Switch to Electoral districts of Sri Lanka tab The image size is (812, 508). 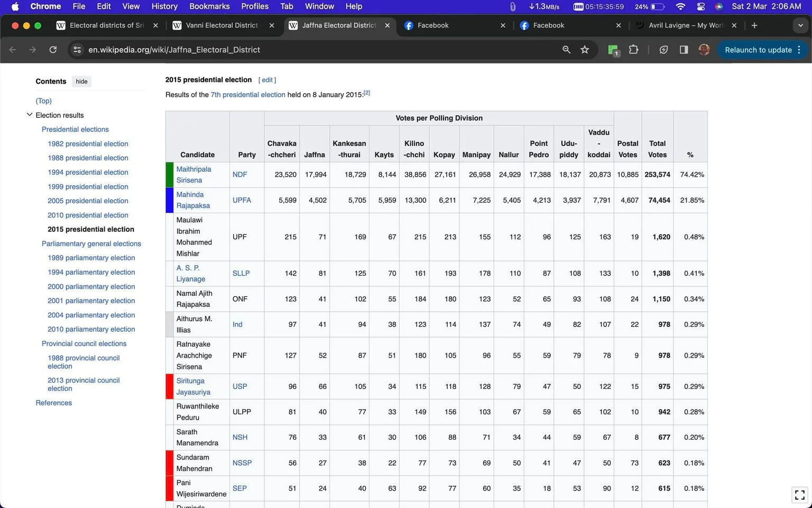point(107,25)
